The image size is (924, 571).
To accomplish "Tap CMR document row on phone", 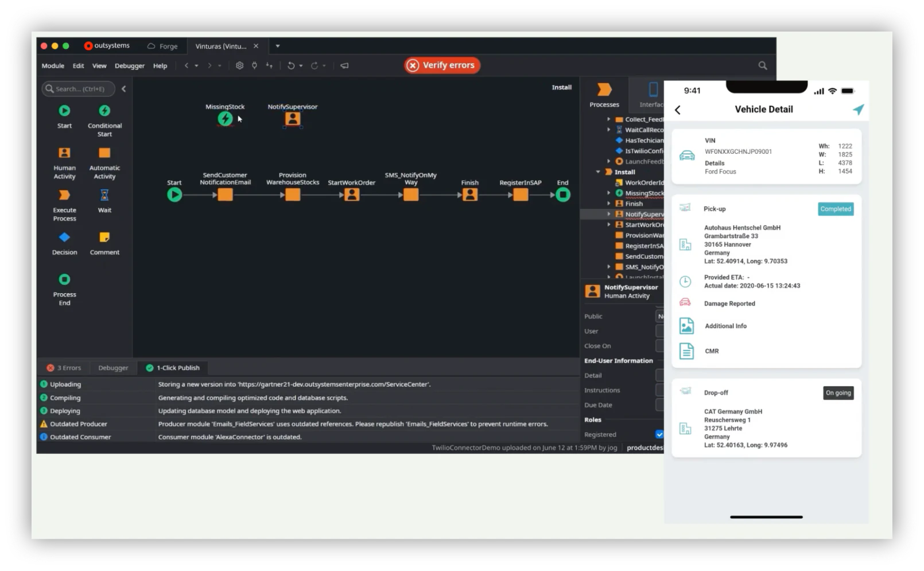I will (x=766, y=351).
